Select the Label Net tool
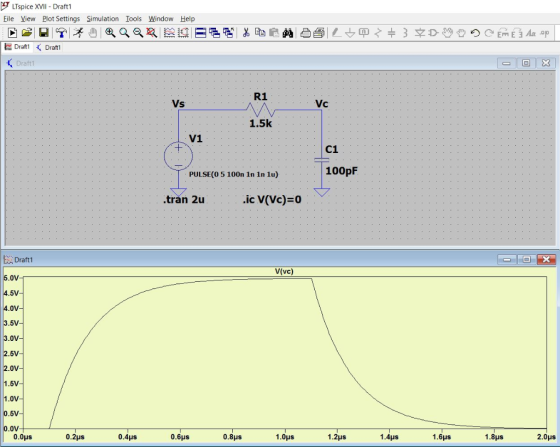 (x=364, y=33)
